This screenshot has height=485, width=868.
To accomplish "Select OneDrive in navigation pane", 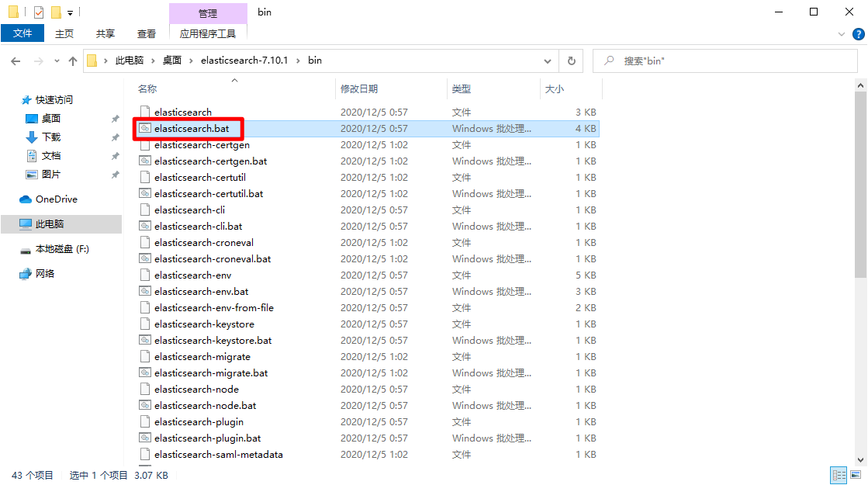I will (57, 199).
